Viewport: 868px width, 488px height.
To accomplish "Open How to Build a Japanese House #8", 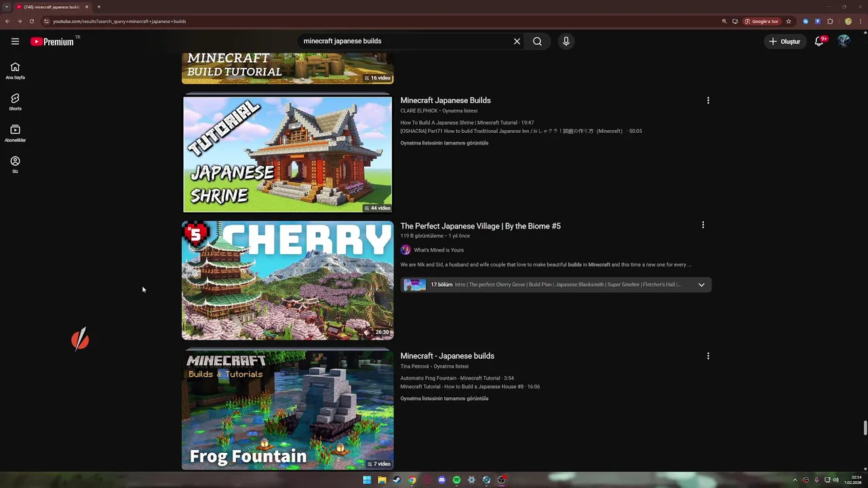I will pyautogui.click(x=470, y=386).
